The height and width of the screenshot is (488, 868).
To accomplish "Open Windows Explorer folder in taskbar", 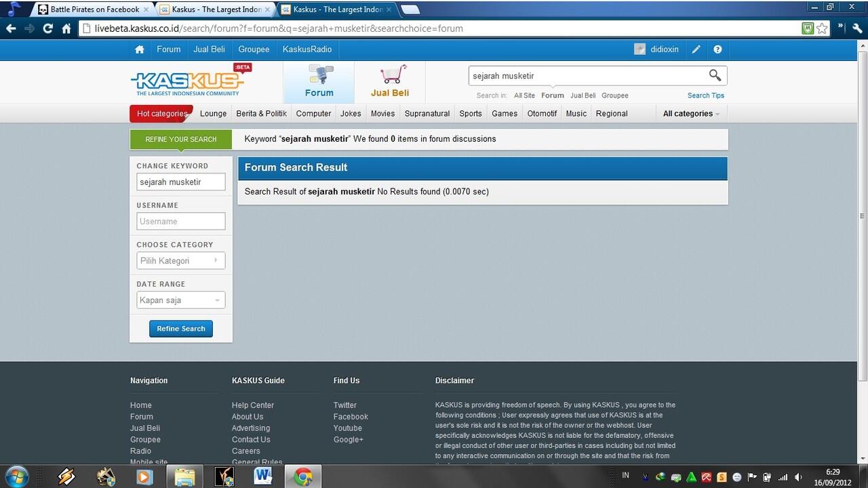I will pyautogui.click(x=184, y=476).
